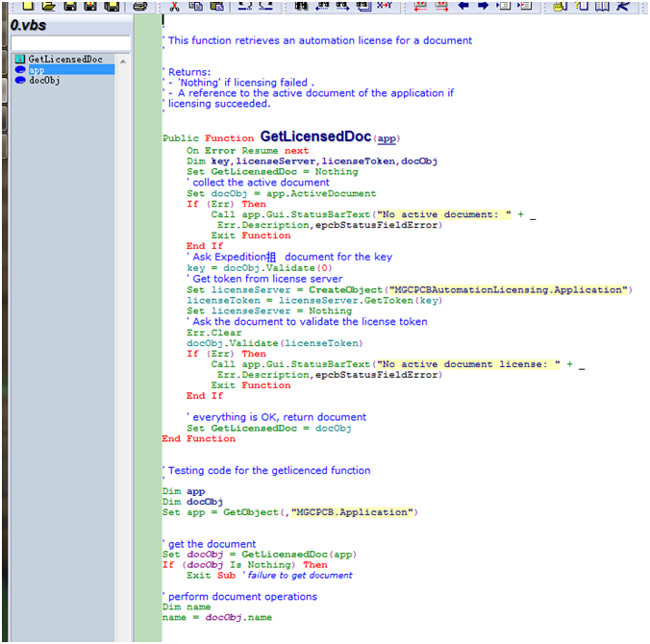Click the "MGCPCBAutomationLicensing.Application" string
Viewport: 650px width, 644px height.
pos(509,289)
